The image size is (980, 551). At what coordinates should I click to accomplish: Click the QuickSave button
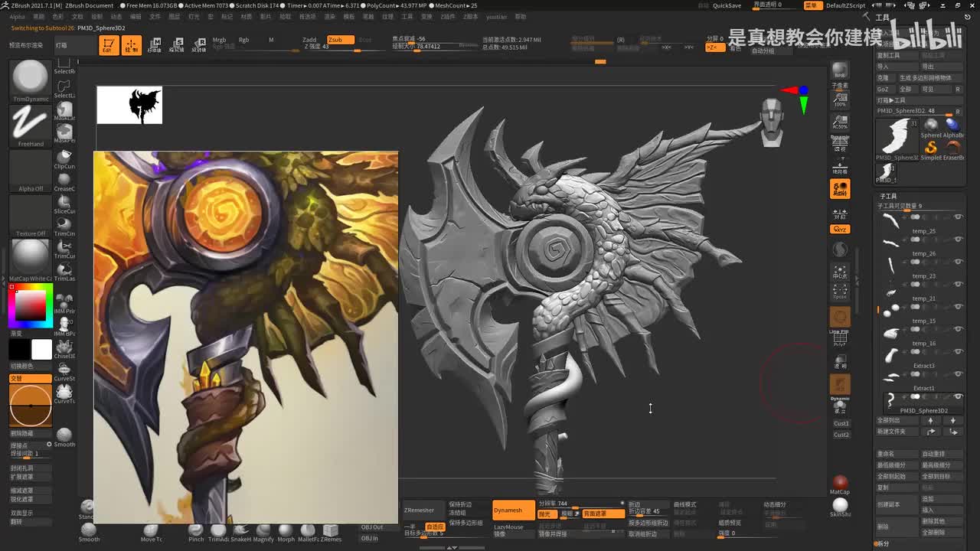727,5
